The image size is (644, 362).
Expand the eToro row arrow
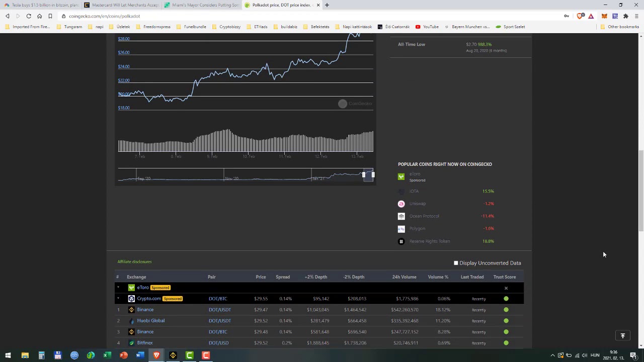point(118,288)
